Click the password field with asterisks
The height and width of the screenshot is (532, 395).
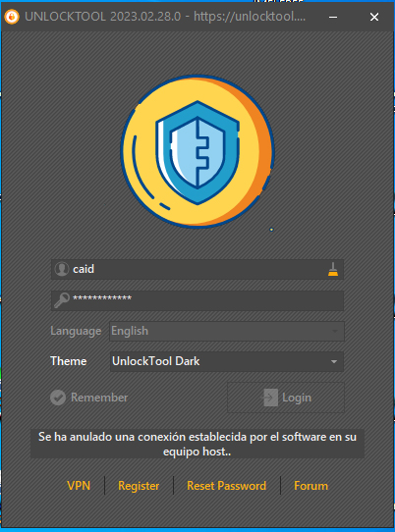(197, 300)
